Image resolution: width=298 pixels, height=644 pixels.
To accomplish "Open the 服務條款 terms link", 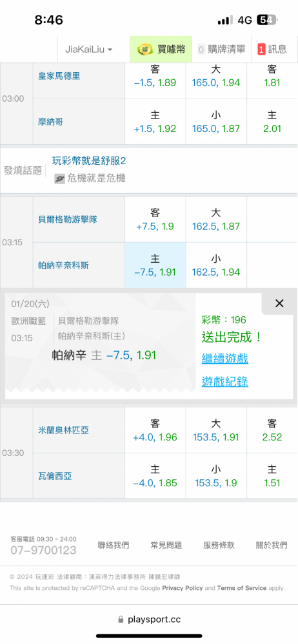I will 219,545.
